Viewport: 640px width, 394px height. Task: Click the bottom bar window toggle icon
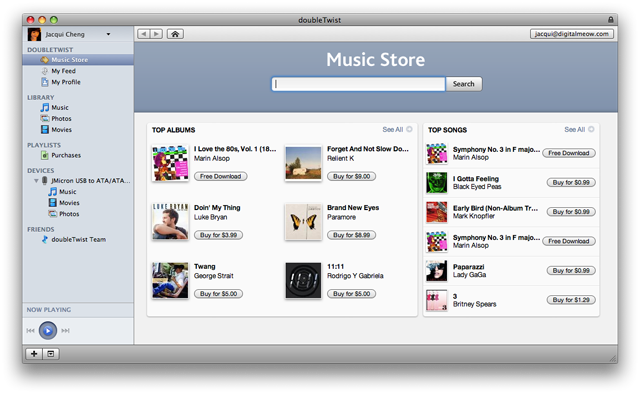pyautogui.click(x=51, y=354)
